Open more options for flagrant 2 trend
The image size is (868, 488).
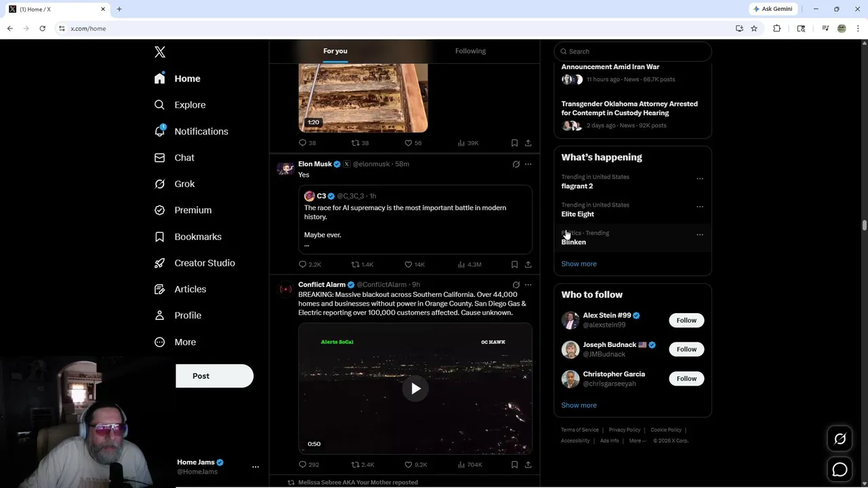pos(700,179)
